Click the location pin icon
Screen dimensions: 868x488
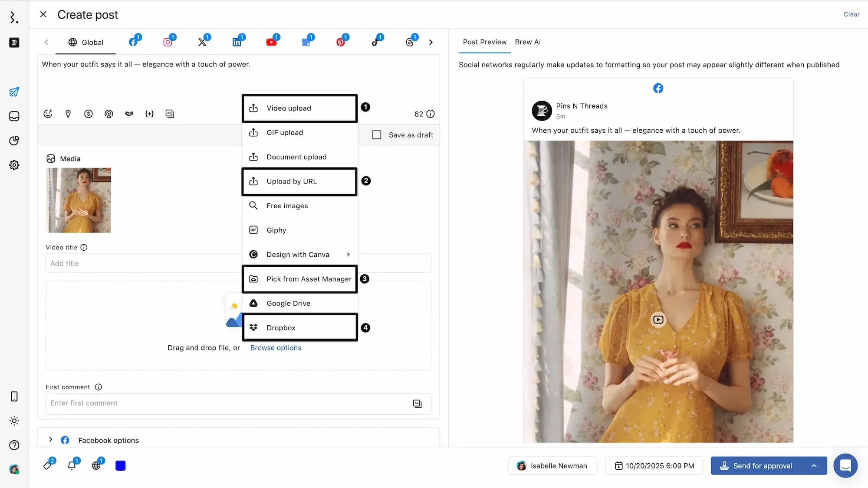click(x=68, y=114)
